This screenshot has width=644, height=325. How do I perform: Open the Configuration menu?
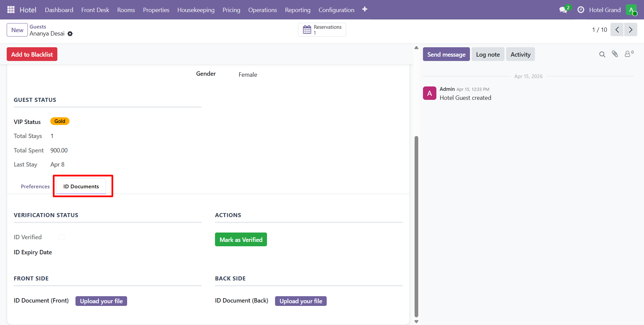click(336, 10)
